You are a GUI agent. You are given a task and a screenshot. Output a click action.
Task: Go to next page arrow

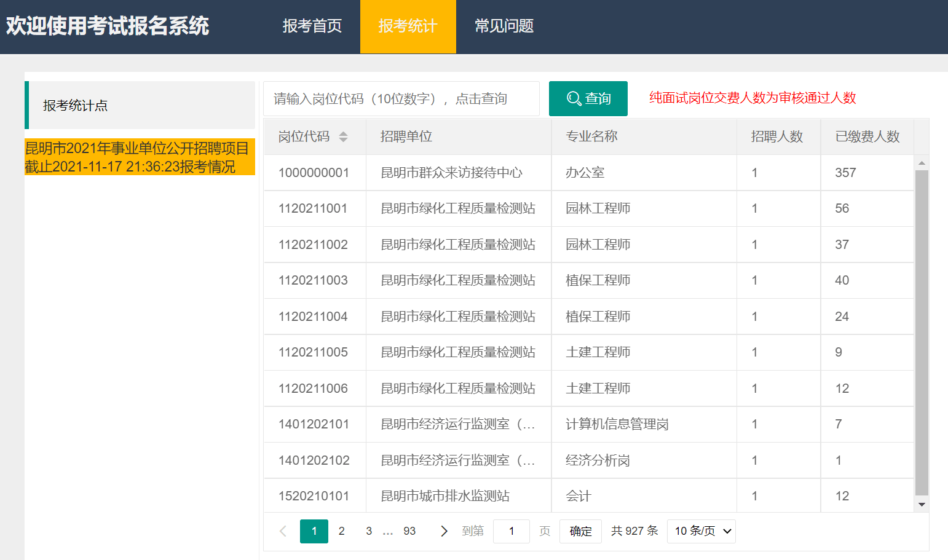(x=444, y=531)
